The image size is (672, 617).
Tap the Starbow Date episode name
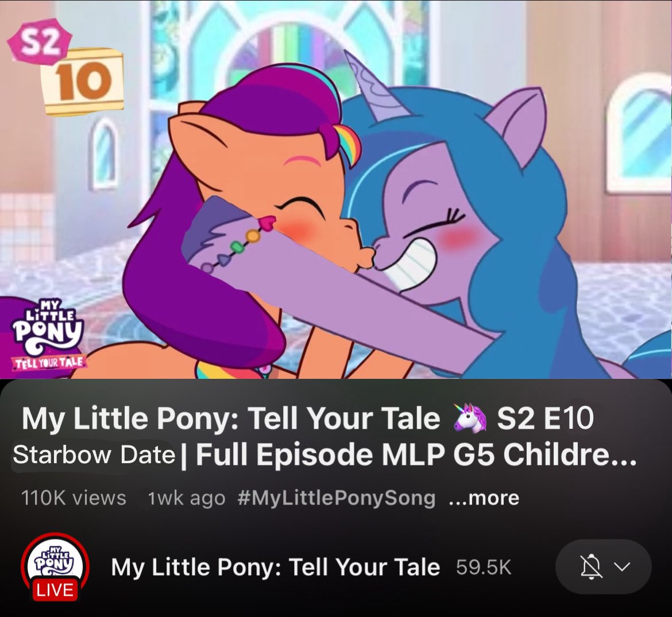coord(94,455)
